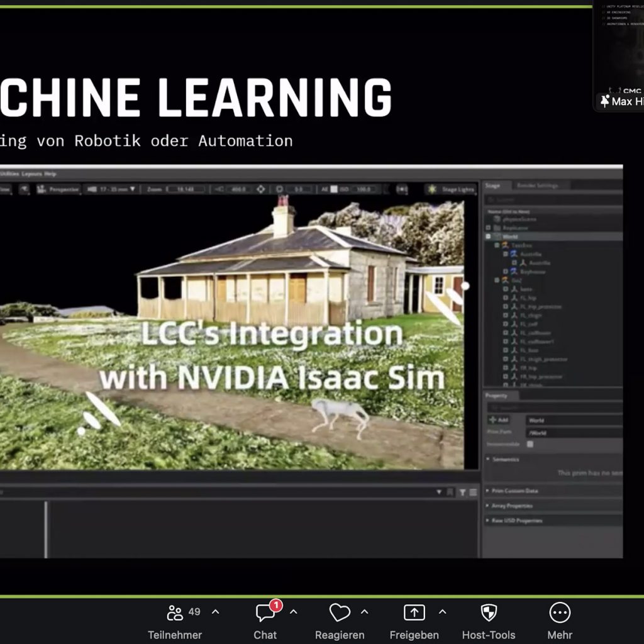Viewport: 644px width, 644px height.
Task: Click the Freigeben share screen icon
Action: pos(414,613)
